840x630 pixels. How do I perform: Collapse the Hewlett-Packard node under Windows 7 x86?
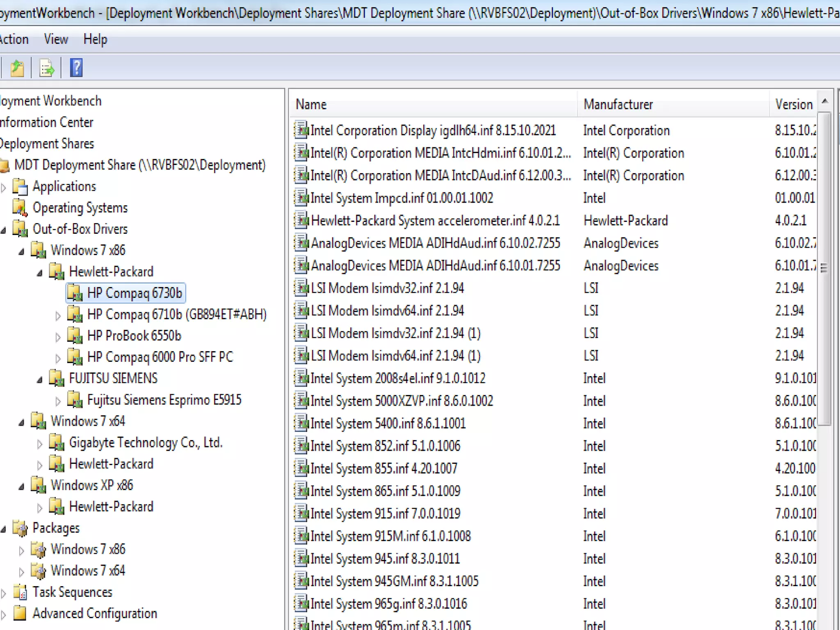pos(39,272)
